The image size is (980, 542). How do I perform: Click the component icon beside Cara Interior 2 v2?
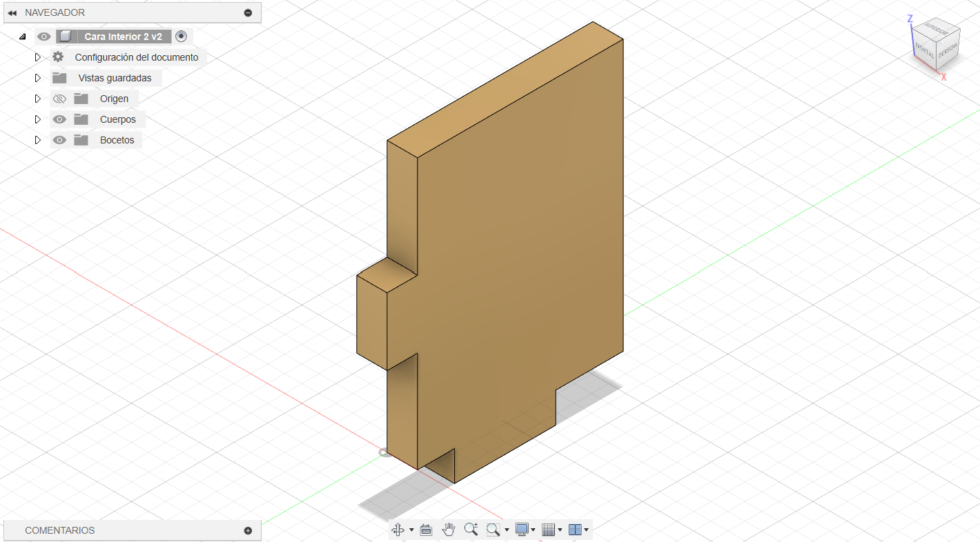coord(65,37)
